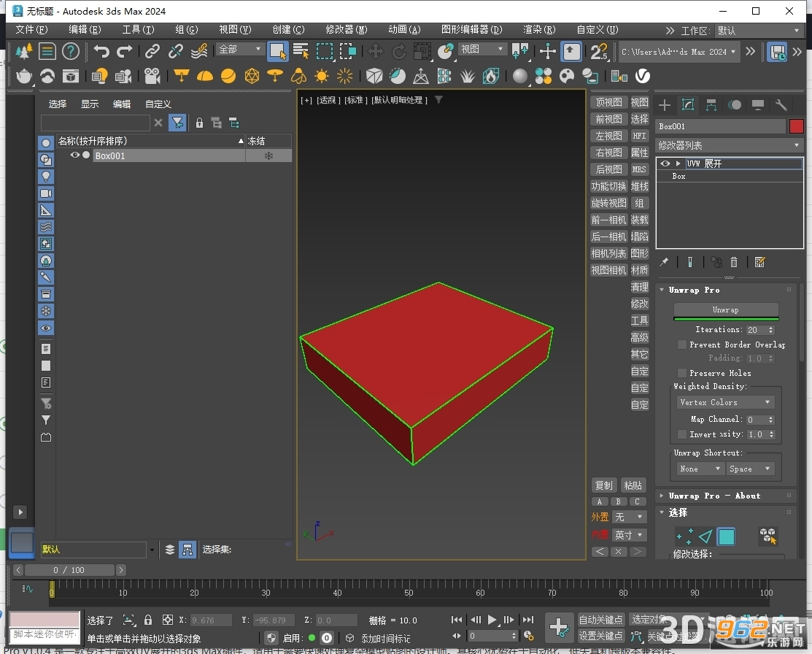Select the Rotate tool icon

tap(399, 51)
